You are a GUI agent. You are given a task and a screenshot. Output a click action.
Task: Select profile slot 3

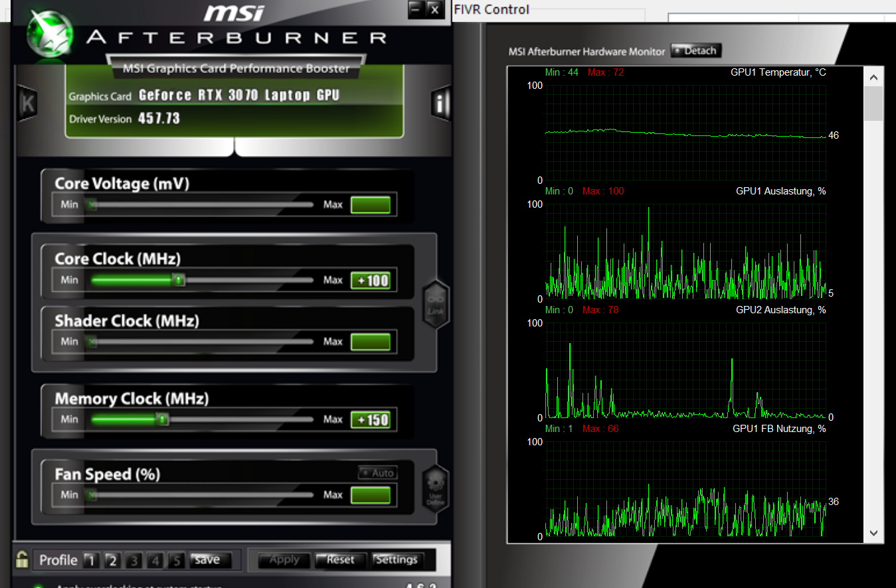[x=134, y=561]
